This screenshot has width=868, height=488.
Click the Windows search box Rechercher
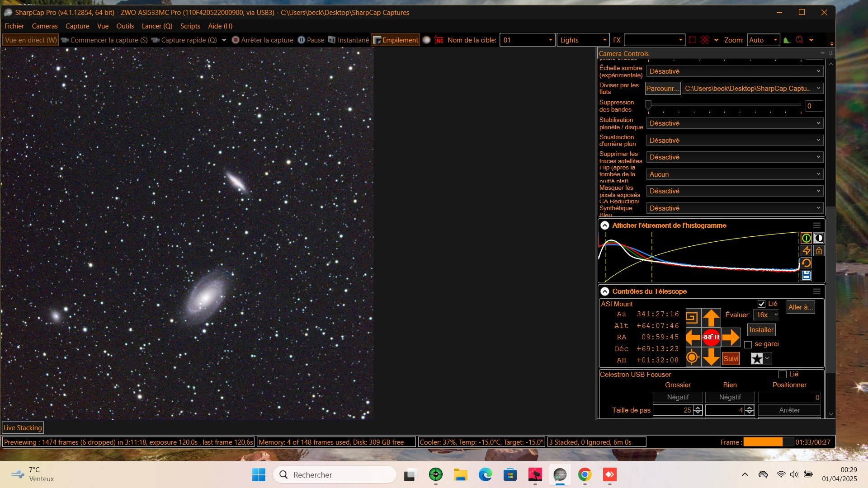click(x=335, y=474)
